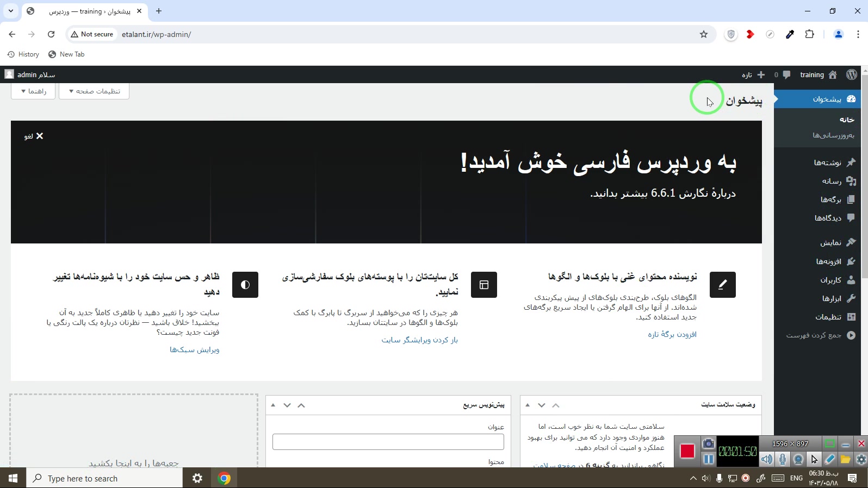Take a snapshot with the recorder camera icon
868x488 pixels.
708,443
